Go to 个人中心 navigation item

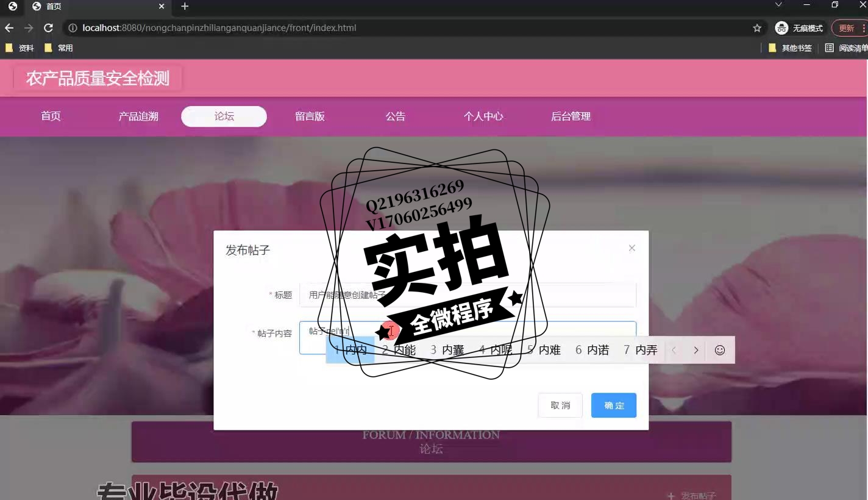click(x=483, y=116)
